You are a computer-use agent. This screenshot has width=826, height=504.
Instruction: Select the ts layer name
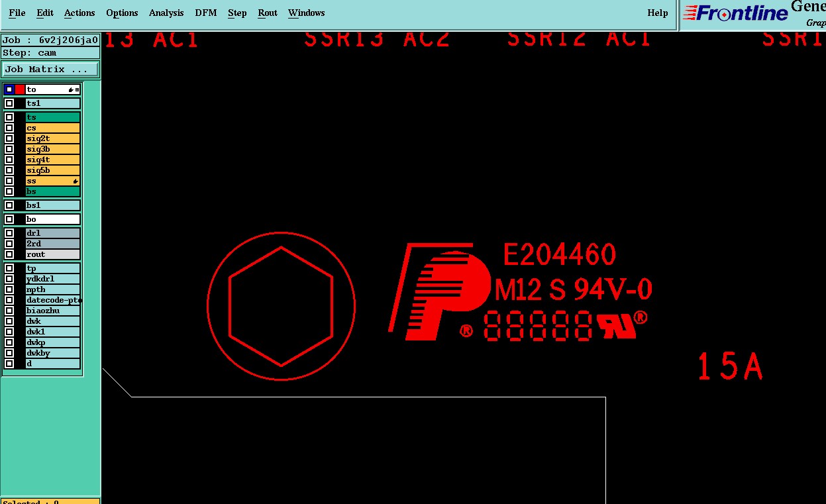click(x=53, y=117)
